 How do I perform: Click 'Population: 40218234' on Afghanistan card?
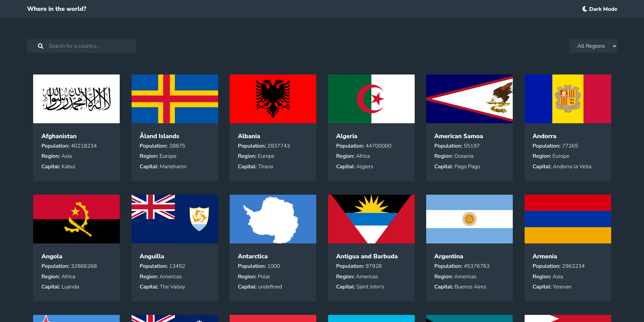(x=69, y=146)
